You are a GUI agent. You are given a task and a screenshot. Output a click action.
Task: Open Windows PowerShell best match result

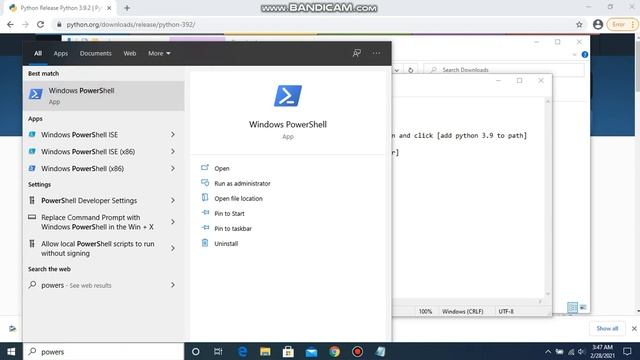(104, 96)
